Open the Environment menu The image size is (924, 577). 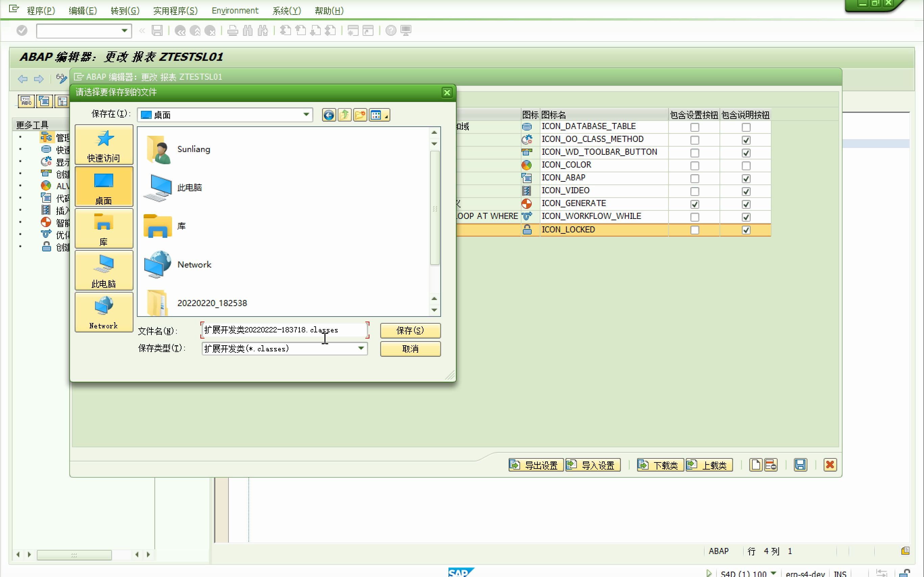point(235,11)
